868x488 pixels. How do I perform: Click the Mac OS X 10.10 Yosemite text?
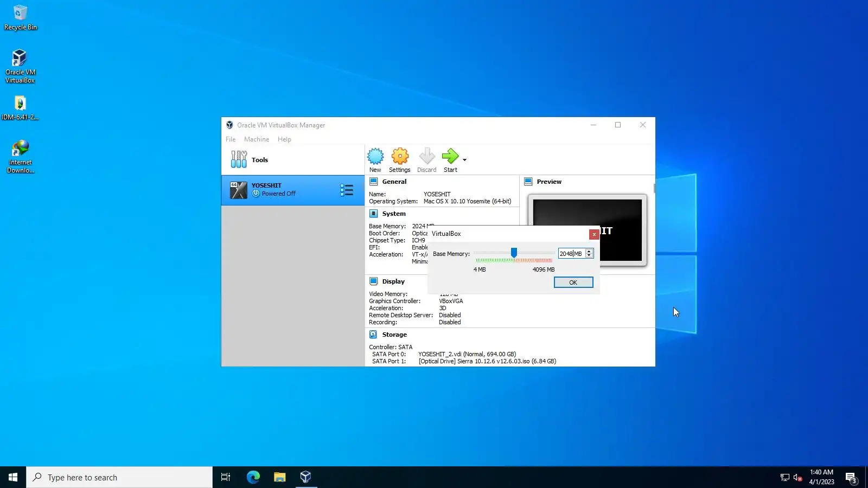[x=467, y=201]
